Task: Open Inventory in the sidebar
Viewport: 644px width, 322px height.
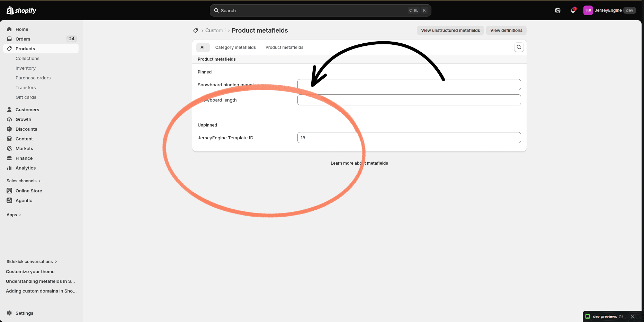Action: pos(26,68)
